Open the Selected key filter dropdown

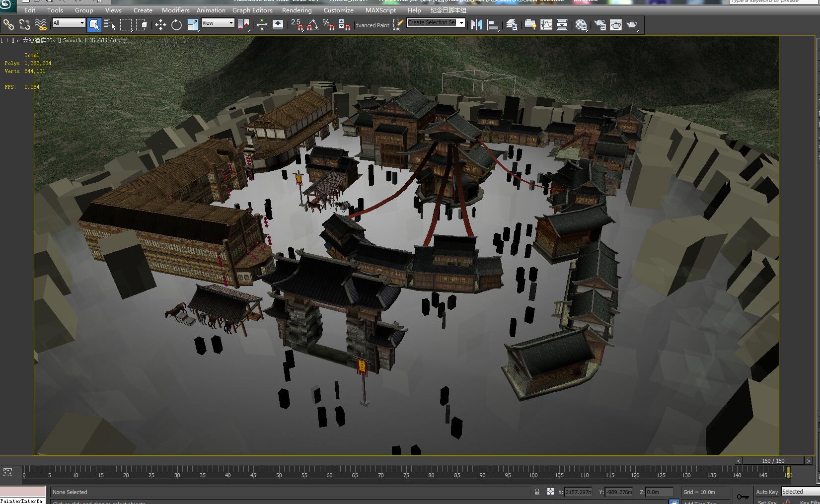coord(800,492)
